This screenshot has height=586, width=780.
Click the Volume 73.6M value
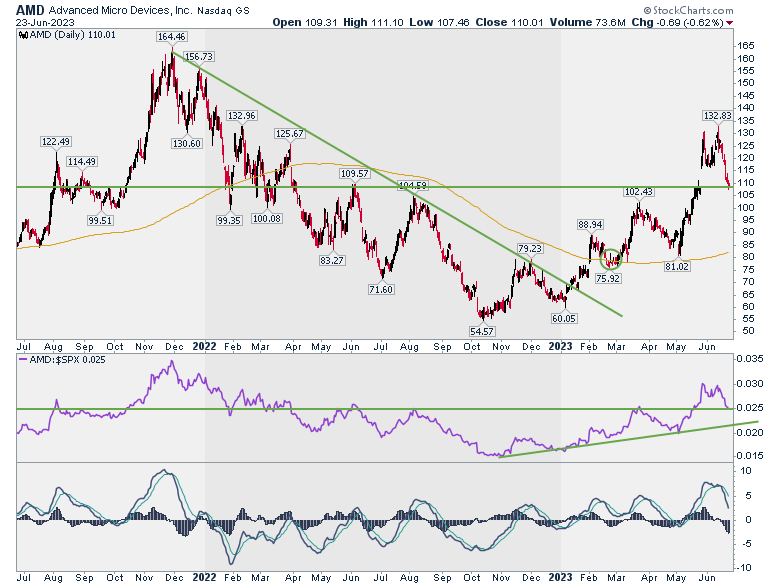(x=587, y=22)
